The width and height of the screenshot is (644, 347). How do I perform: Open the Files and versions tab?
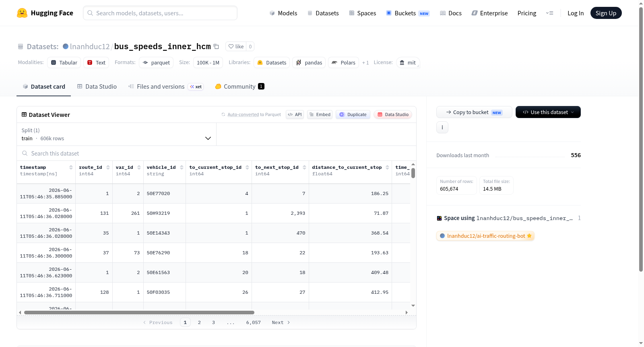[166, 87]
